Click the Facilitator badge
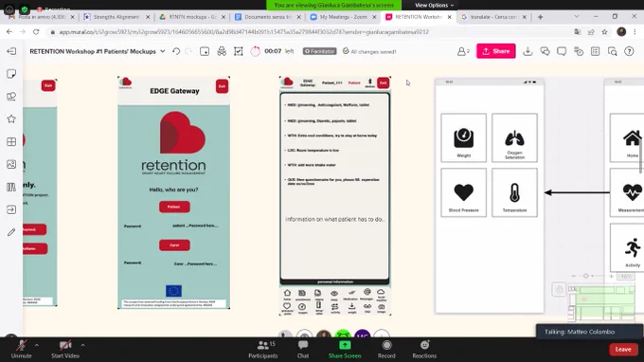Screen dimensions: 644x362 click(x=319, y=51)
